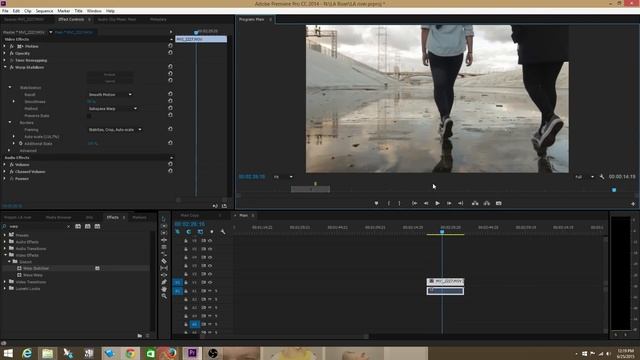This screenshot has height=360, width=640.
Task: Toggle the V1 source patch button
Action: click(x=178, y=282)
